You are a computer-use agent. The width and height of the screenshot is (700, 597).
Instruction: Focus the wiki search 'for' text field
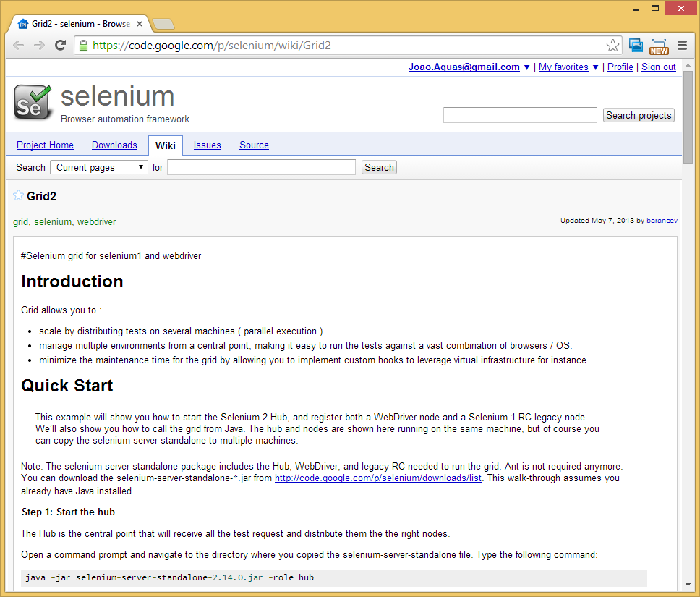click(261, 167)
